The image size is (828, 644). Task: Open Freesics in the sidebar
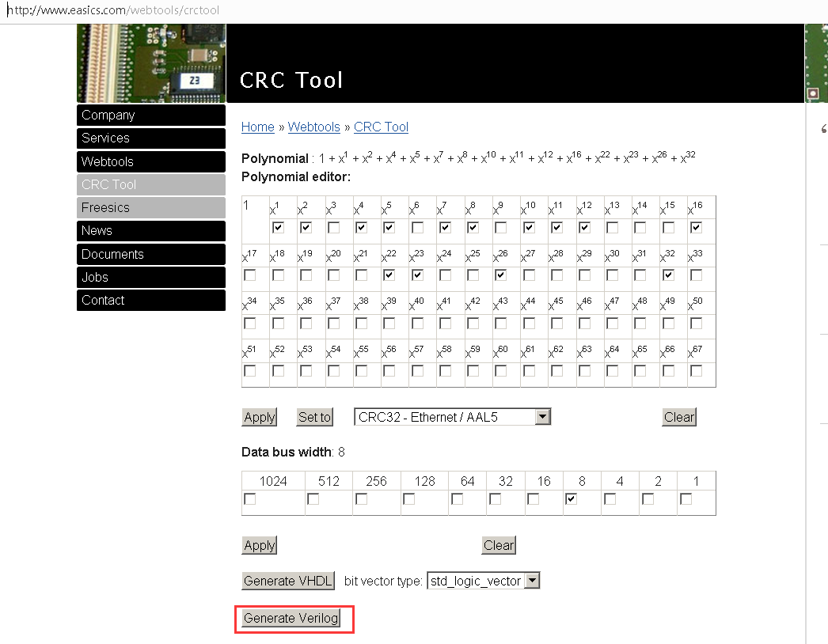tap(151, 207)
